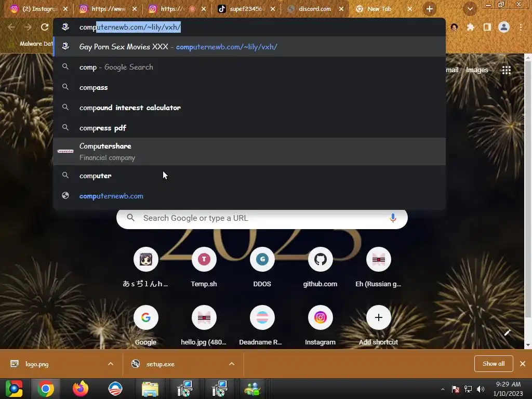Image resolution: width=532 pixels, height=399 pixels.
Task: Expand the logo.png download options
Action: (111, 364)
